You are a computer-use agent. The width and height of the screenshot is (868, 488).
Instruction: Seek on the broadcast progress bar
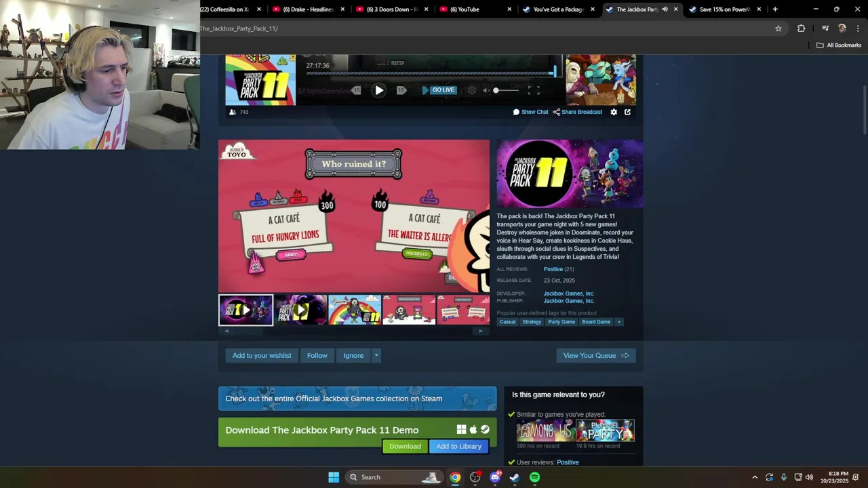click(431, 73)
